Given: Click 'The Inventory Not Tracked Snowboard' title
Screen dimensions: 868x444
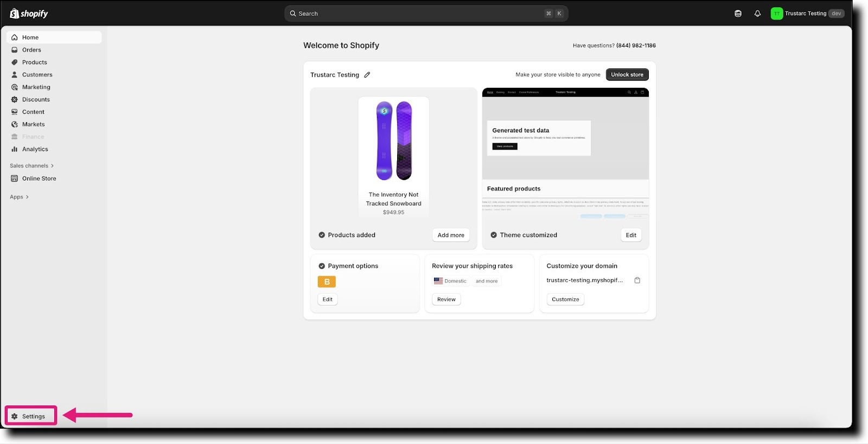Looking at the screenshot, I should (x=394, y=199).
